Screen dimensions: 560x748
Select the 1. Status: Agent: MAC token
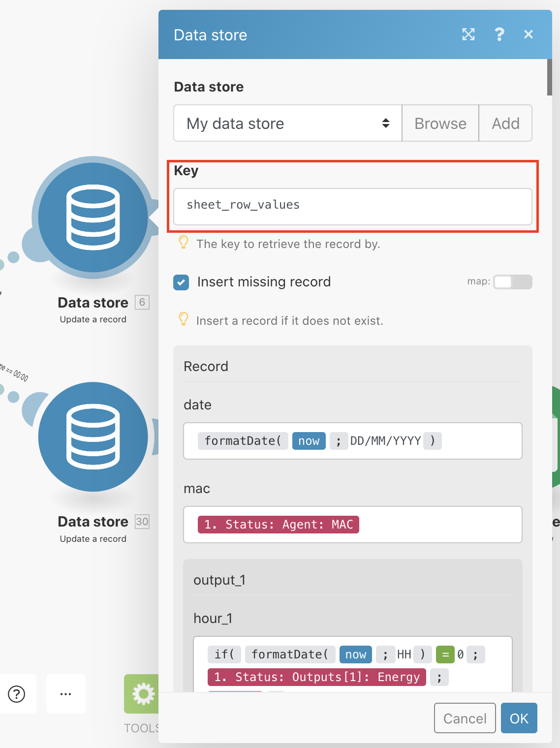click(x=279, y=525)
